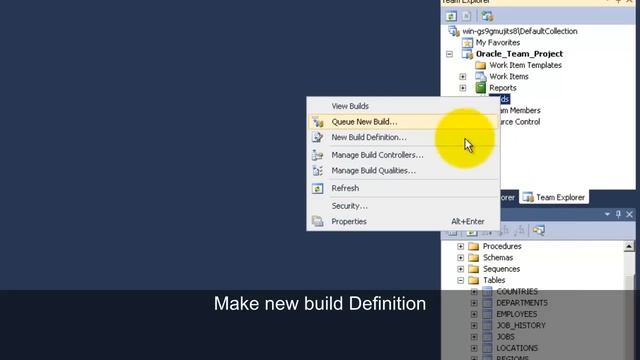
Task: Open Manage Build Qualities menu entry
Action: pyautogui.click(x=373, y=171)
